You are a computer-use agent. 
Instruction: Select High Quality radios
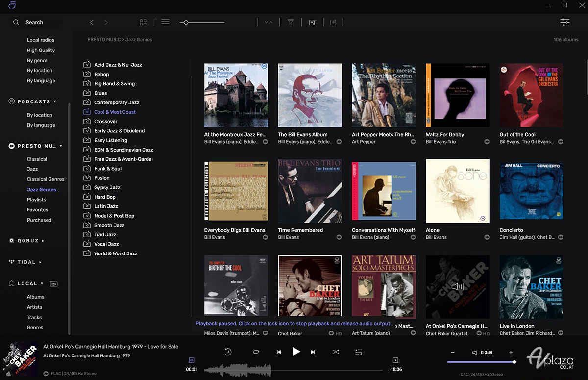pyautogui.click(x=41, y=50)
